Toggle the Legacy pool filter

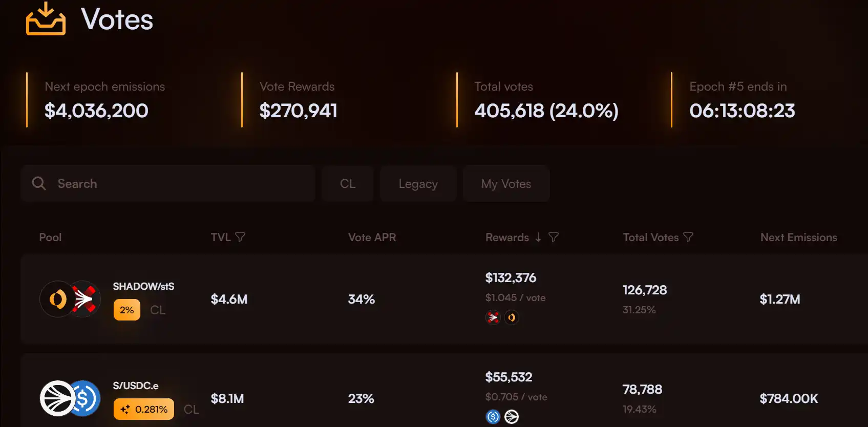(418, 183)
